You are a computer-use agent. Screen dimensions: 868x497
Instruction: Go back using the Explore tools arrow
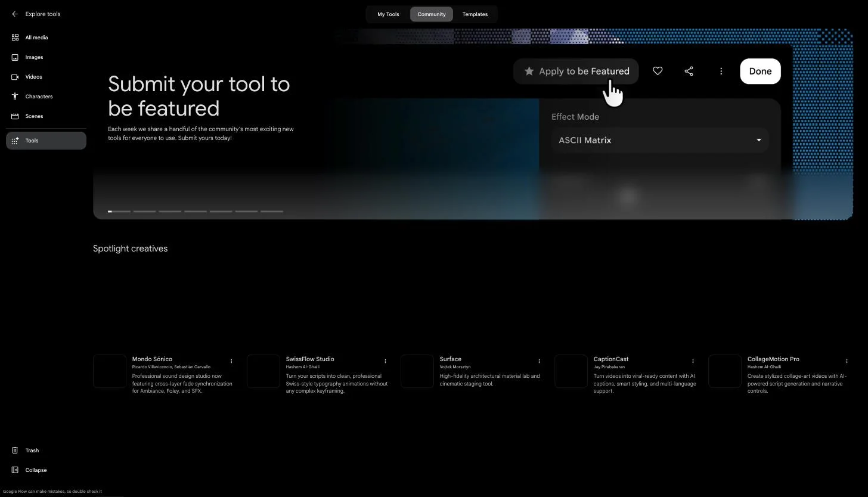[15, 14]
